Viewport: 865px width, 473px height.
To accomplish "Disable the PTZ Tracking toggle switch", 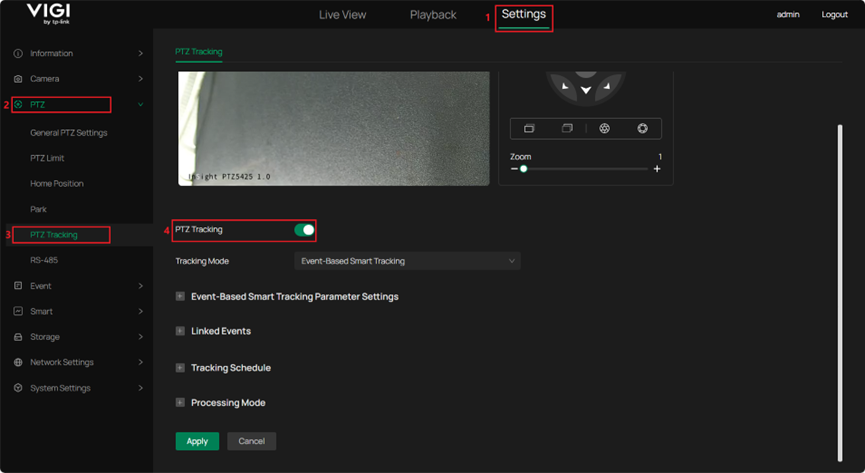I will [x=304, y=230].
